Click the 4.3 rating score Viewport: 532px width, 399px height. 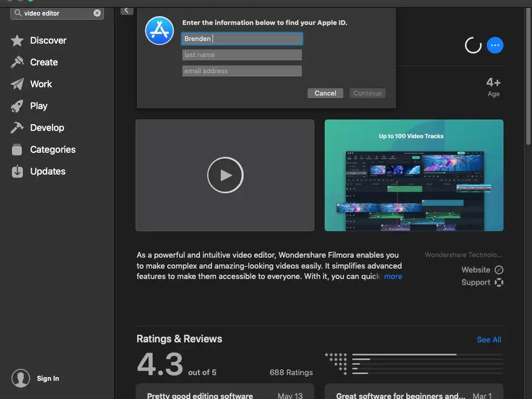[160, 364]
